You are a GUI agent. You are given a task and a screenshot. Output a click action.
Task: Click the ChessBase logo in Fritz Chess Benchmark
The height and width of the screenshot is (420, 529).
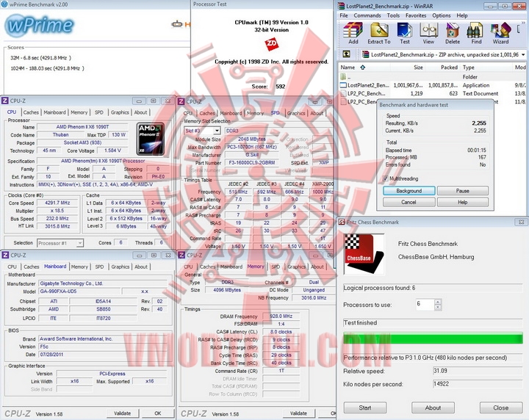pos(364,254)
